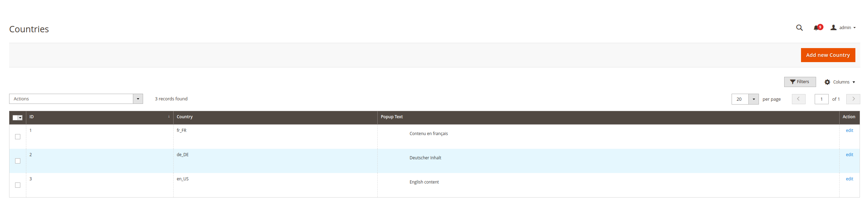Open the Filters funnel button

(800, 82)
